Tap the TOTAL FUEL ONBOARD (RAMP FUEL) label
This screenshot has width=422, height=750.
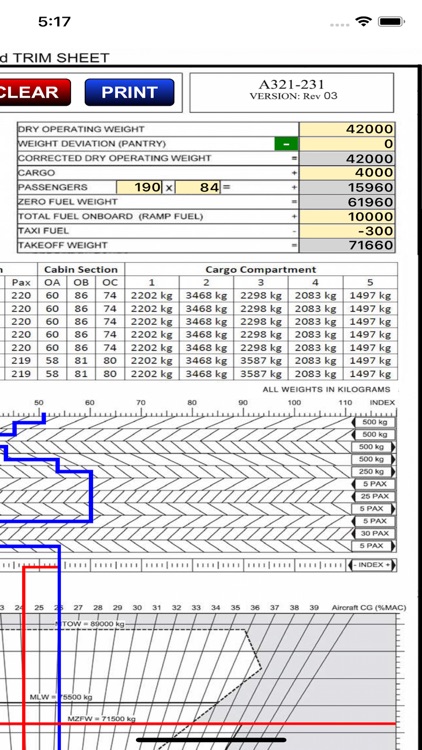[x=111, y=216]
